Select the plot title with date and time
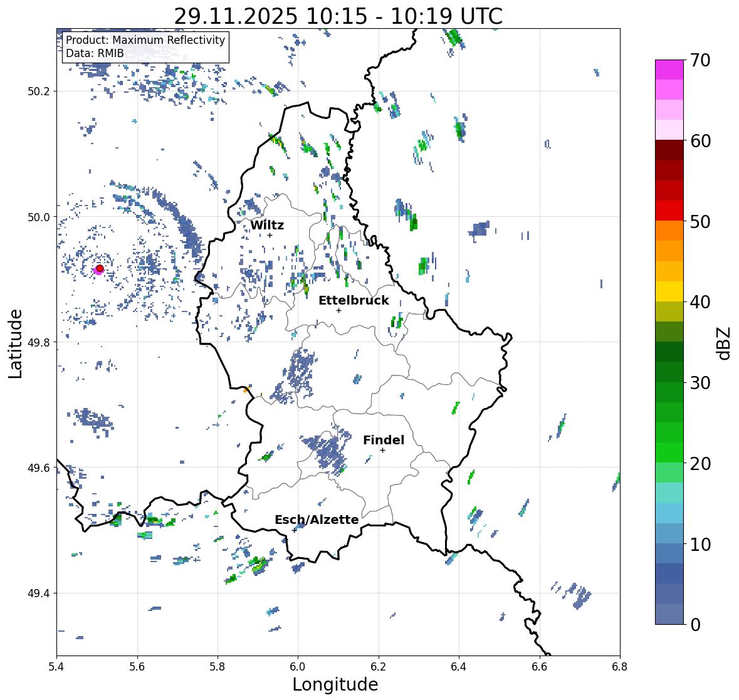This screenshot has width=739, height=700. tap(338, 16)
